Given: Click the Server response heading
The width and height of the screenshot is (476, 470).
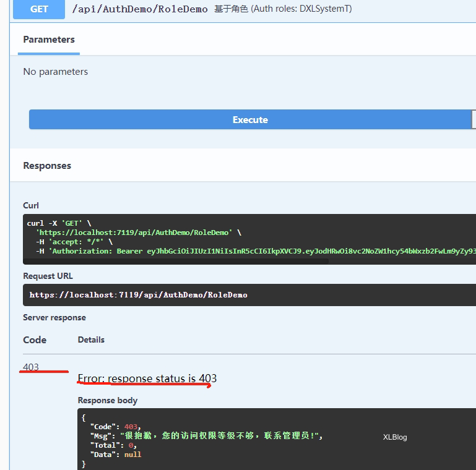Looking at the screenshot, I should tap(54, 318).
